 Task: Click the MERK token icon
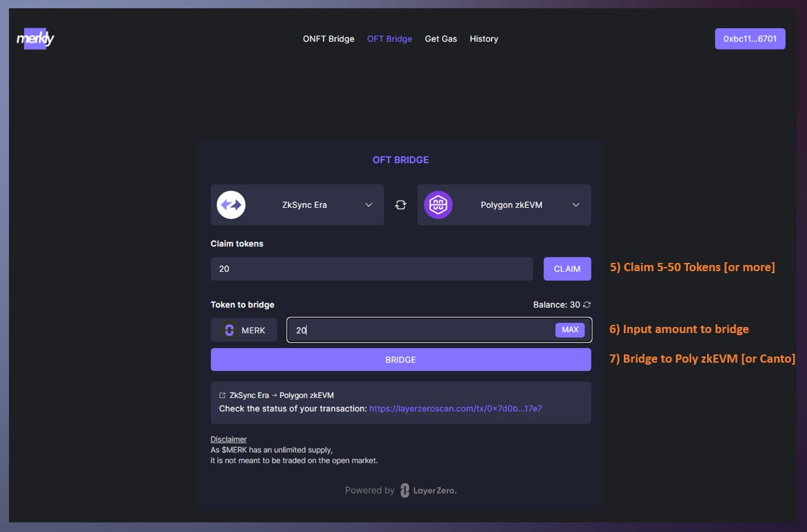[x=229, y=330]
